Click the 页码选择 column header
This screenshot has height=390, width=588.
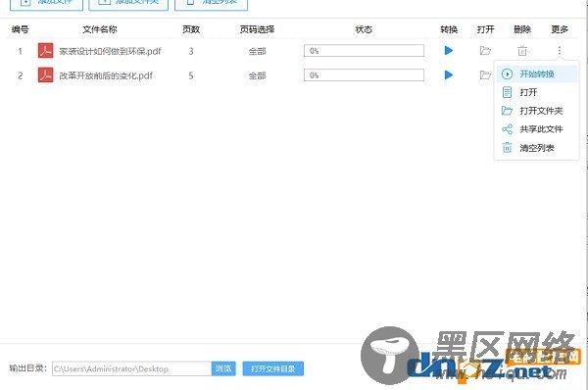[257, 29]
